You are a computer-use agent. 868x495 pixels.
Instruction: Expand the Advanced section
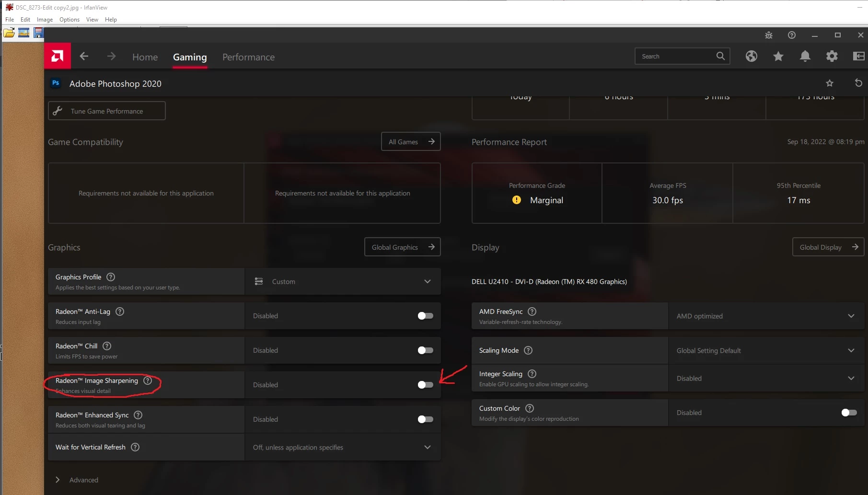point(77,480)
